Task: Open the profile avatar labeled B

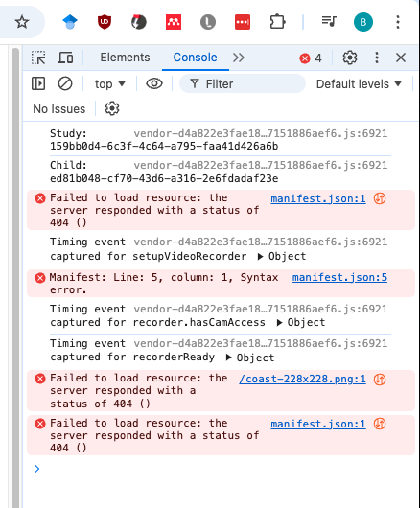Action: (363, 22)
